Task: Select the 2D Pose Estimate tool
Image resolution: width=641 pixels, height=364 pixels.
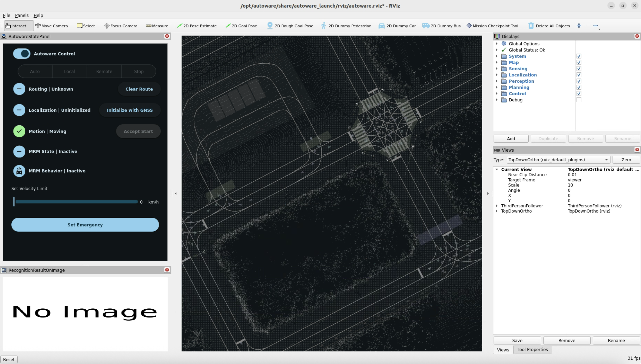Action: pos(197,26)
